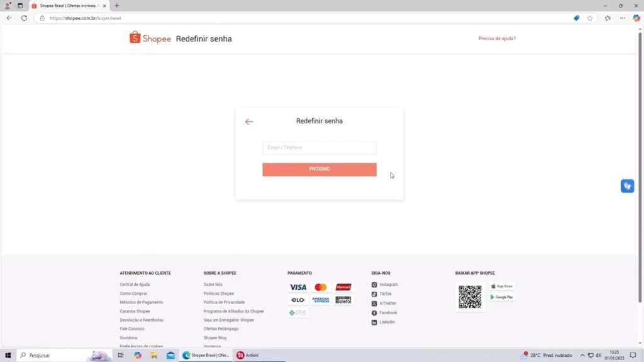Open the browser Settings and more menu

tap(623, 18)
